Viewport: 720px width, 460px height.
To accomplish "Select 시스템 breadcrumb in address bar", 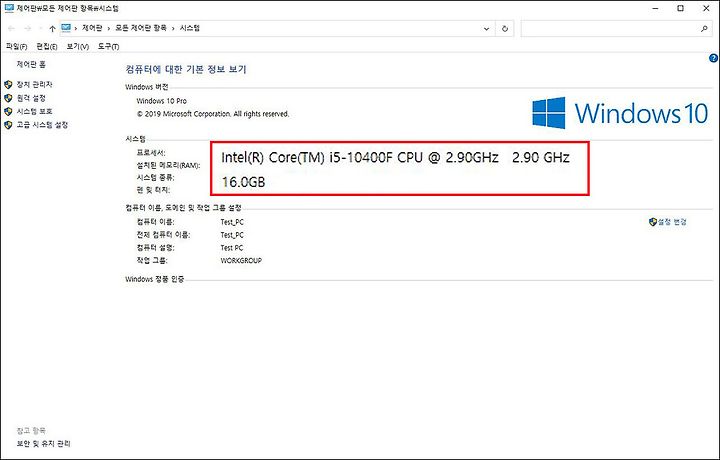I will tap(190, 28).
